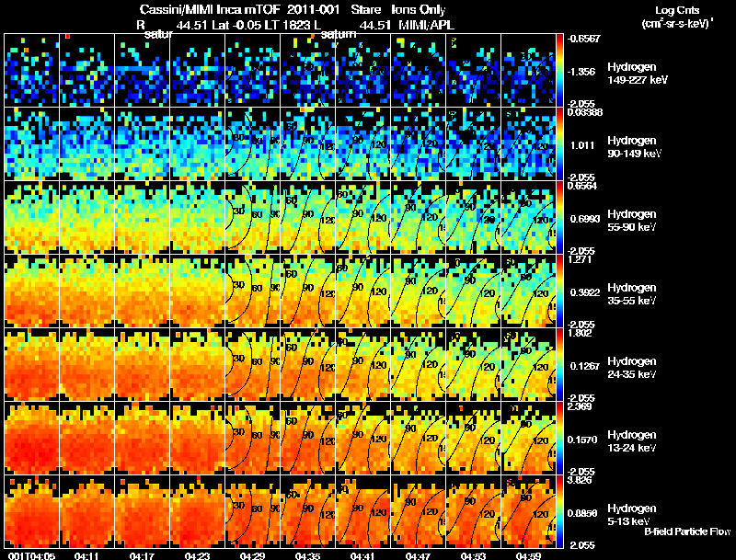Select the 04:11 time axis label
Screen dimensions: 736x560
click(86, 555)
